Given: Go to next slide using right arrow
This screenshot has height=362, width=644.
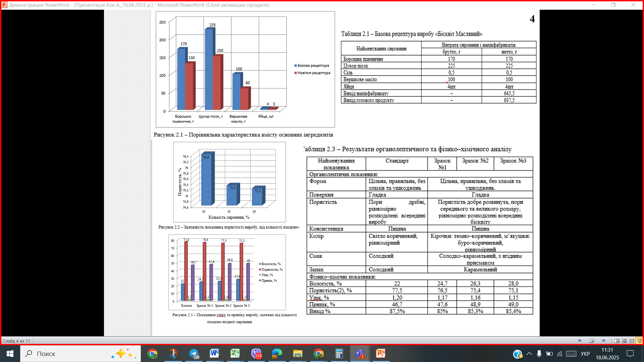Looking at the screenshot, I should click(x=603, y=341).
